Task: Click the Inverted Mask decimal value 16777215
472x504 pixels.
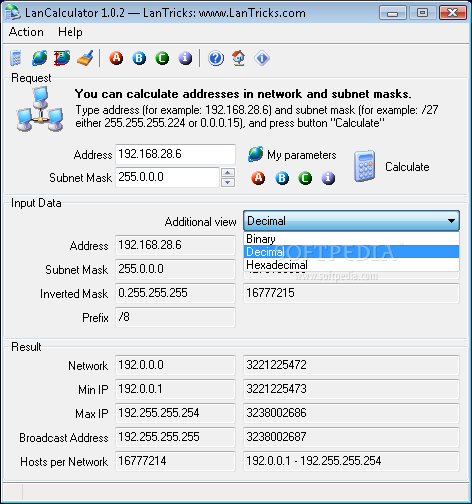Action: (x=352, y=293)
